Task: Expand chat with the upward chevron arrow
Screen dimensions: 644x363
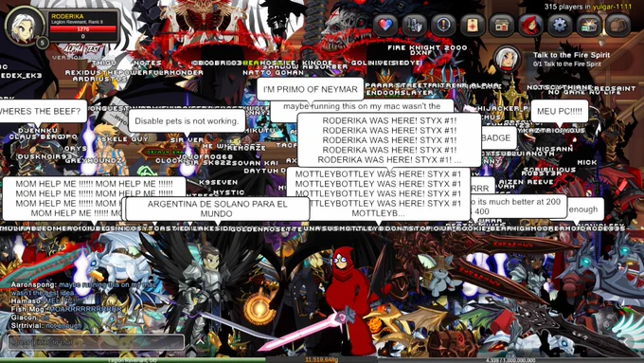Action: (200, 341)
